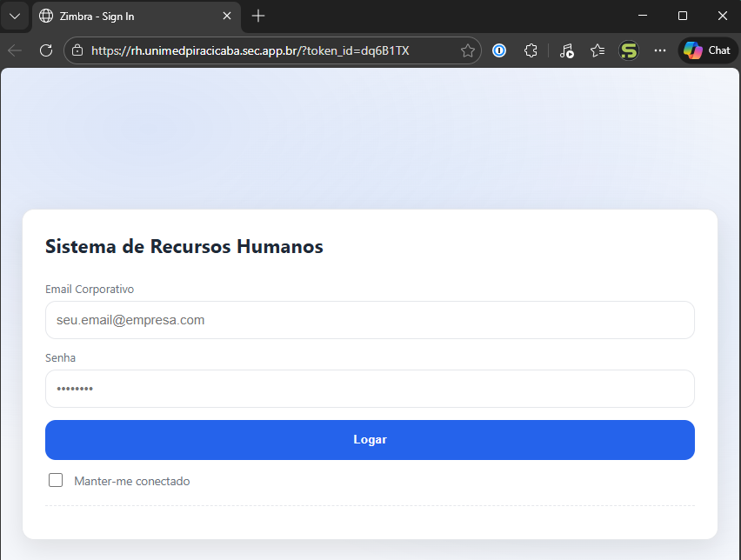Close the Zimbra - Sign In tab
This screenshot has width=741, height=560.
227,17
